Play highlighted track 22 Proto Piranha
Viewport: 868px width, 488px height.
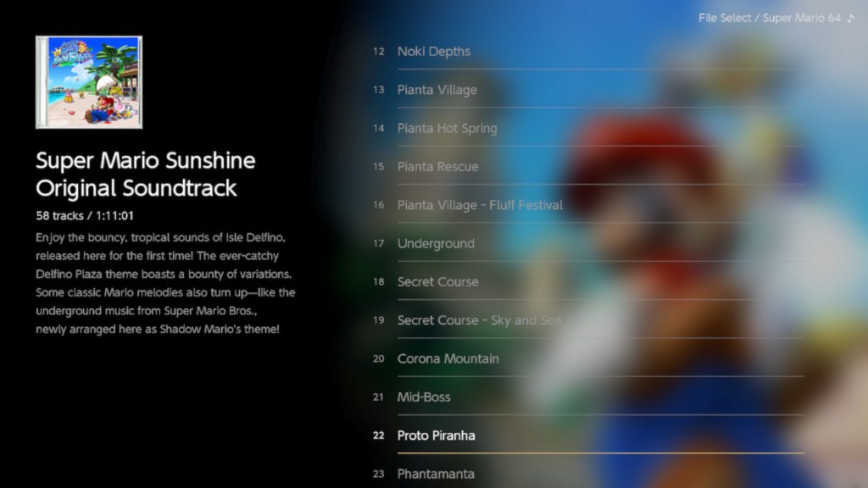588,435
